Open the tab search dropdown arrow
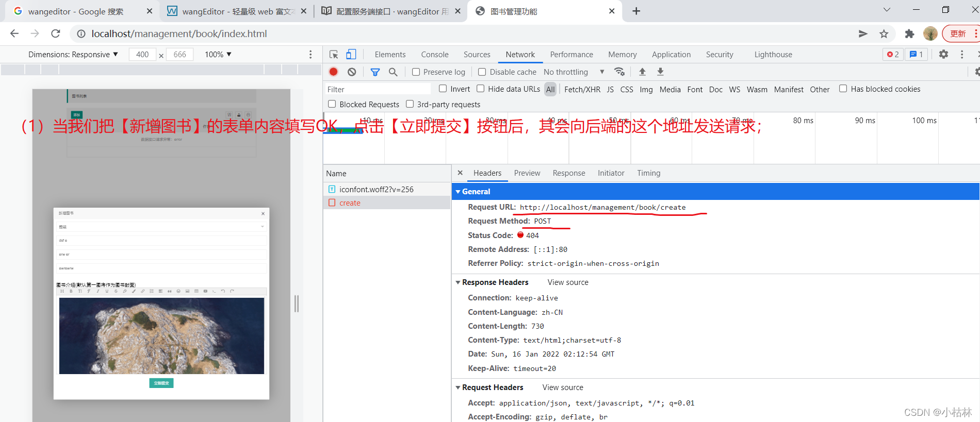 [x=887, y=10]
